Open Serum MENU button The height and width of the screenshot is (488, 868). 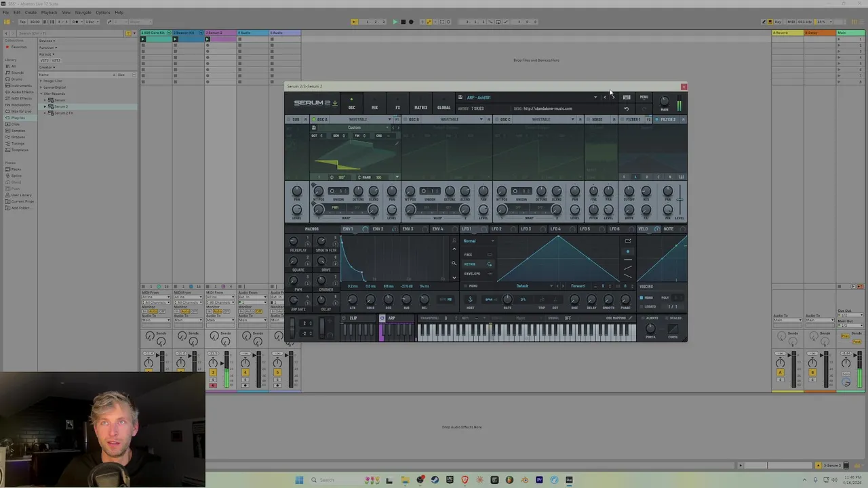[x=644, y=97]
